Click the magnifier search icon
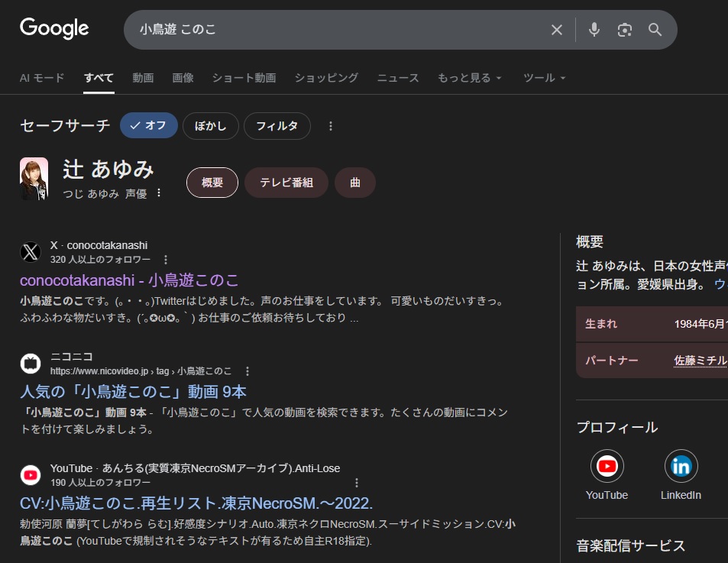 pos(655,30)
